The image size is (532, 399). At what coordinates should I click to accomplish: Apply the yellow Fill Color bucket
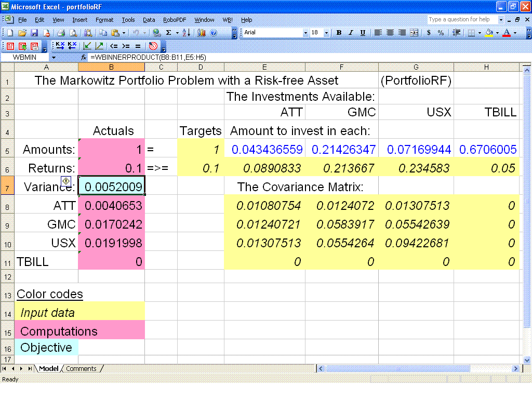click(489, 33)
